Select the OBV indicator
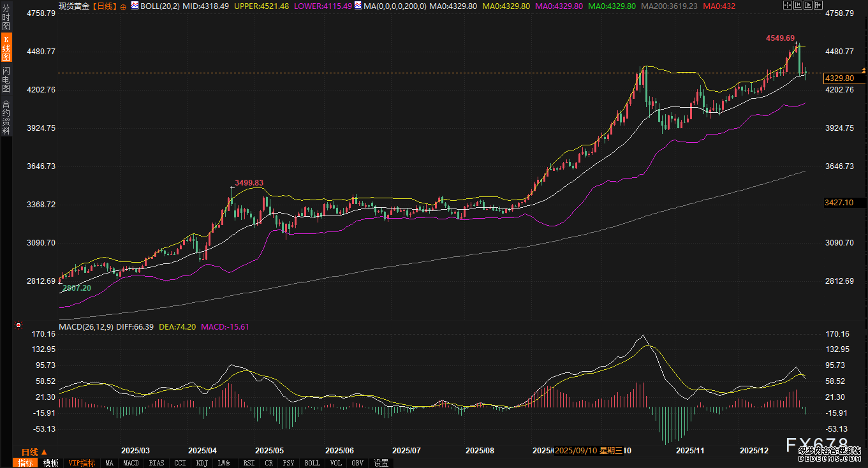Screen dimensions: 868x468 pos(358,463)
